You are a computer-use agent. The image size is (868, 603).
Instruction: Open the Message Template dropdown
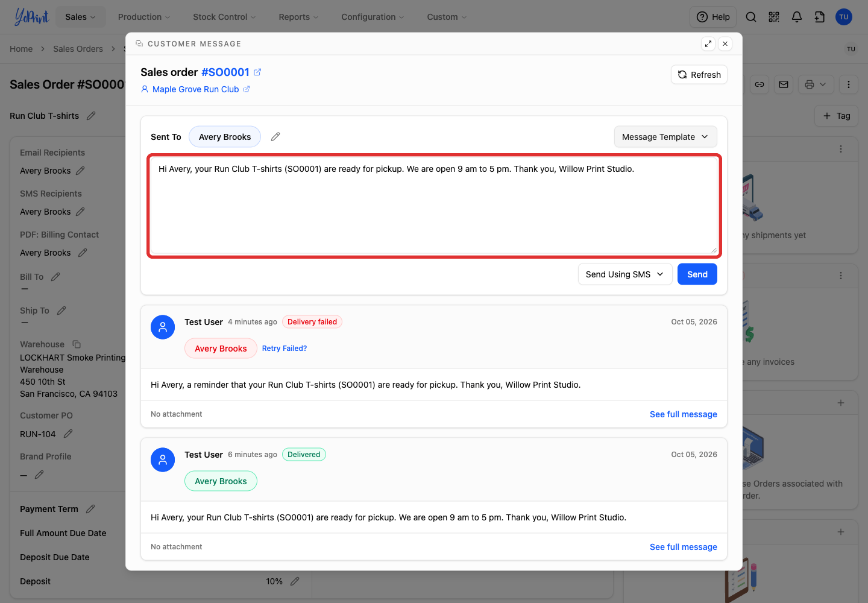point(665,137)
